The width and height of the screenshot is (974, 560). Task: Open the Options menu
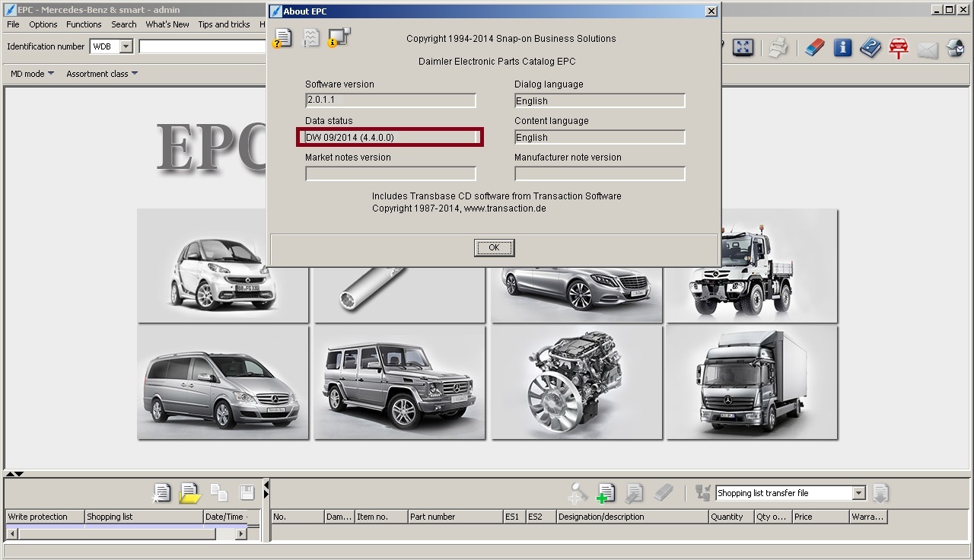[x=43, y=24]
